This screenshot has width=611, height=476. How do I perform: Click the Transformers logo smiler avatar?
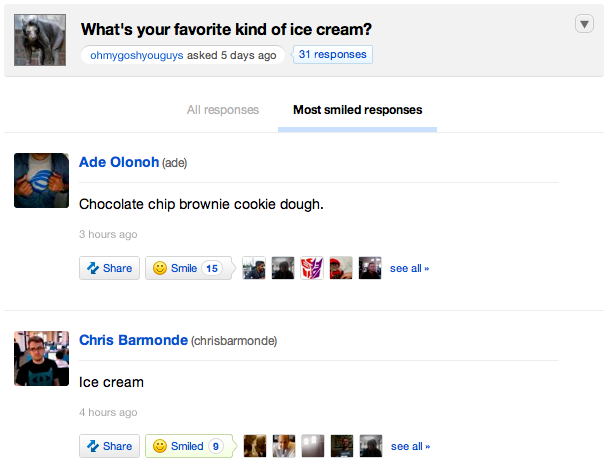[x=312, y=268]
